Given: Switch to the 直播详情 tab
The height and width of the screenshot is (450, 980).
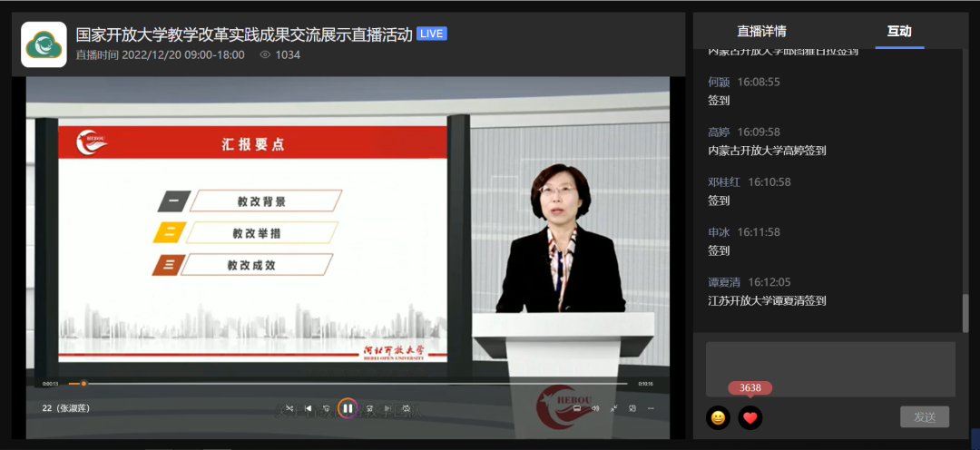Looking at the screenshot, I should pyautogui.click(x=761, y=31).
